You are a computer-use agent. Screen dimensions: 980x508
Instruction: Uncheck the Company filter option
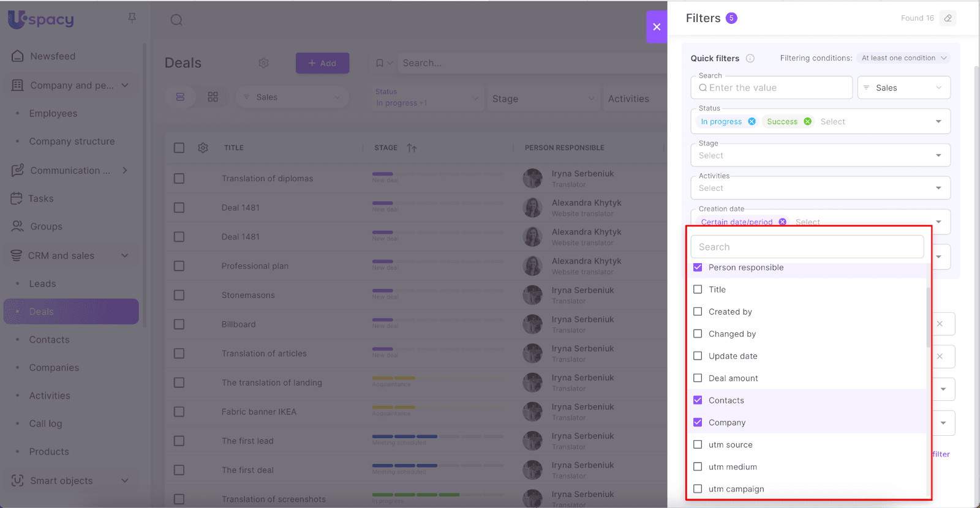coord(698,422)
